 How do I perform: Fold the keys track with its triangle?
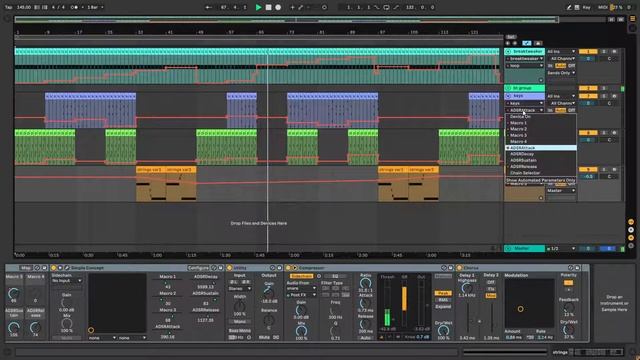508,96
